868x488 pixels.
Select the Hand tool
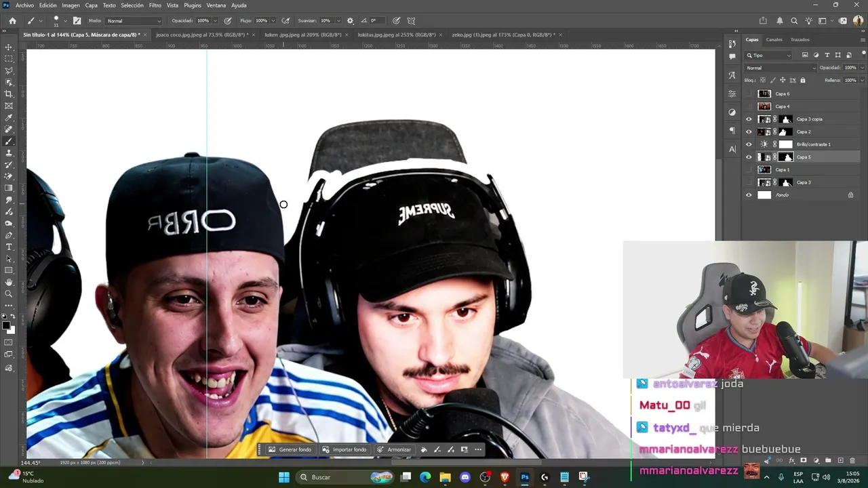click(9, 282)
